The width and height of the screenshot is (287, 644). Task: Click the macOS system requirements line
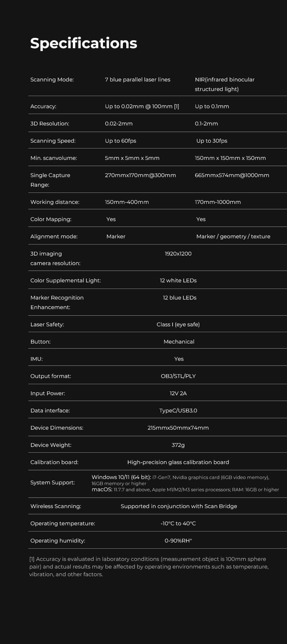point(185,489)
